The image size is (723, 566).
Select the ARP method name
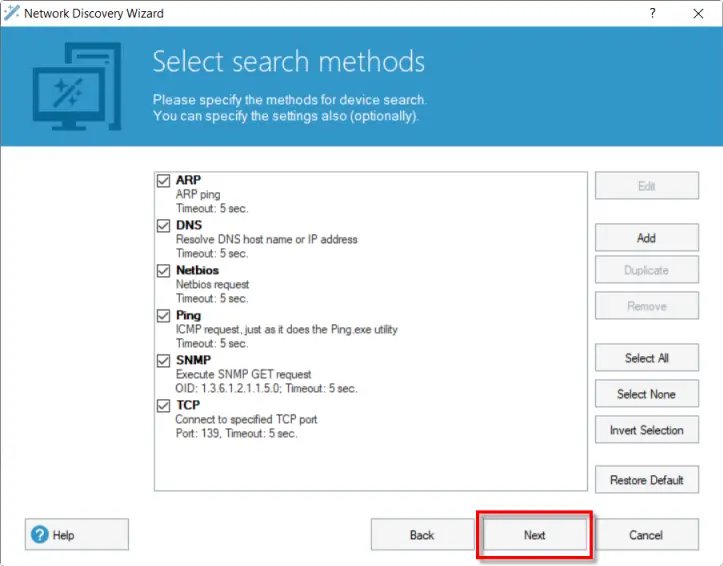coord(188,180)
